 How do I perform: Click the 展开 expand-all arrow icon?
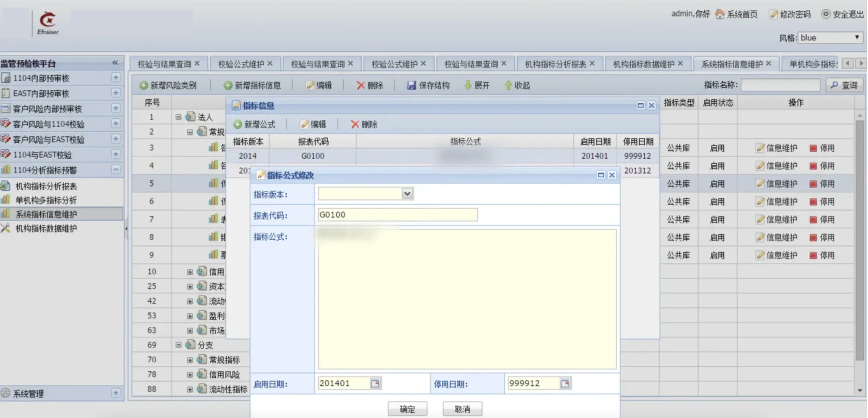(x=468, y=85)
